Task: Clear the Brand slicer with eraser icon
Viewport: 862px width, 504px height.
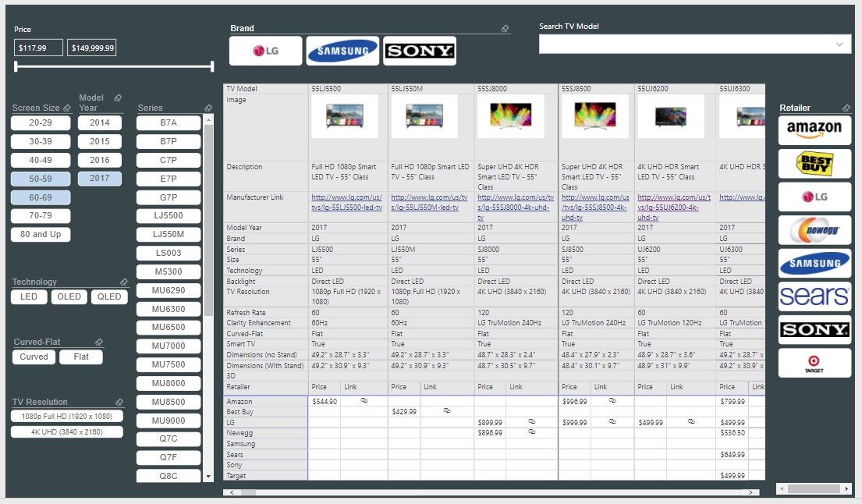Action: pos(505,29)
